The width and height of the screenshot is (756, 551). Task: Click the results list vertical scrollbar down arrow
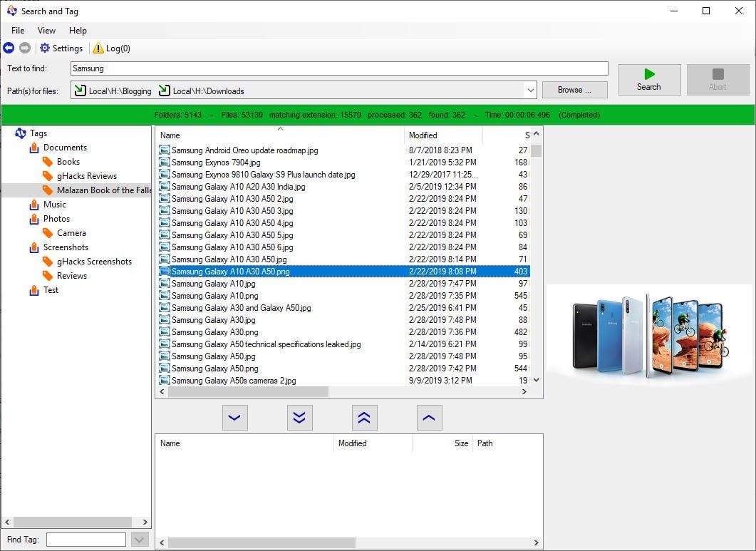click(536, 380)
